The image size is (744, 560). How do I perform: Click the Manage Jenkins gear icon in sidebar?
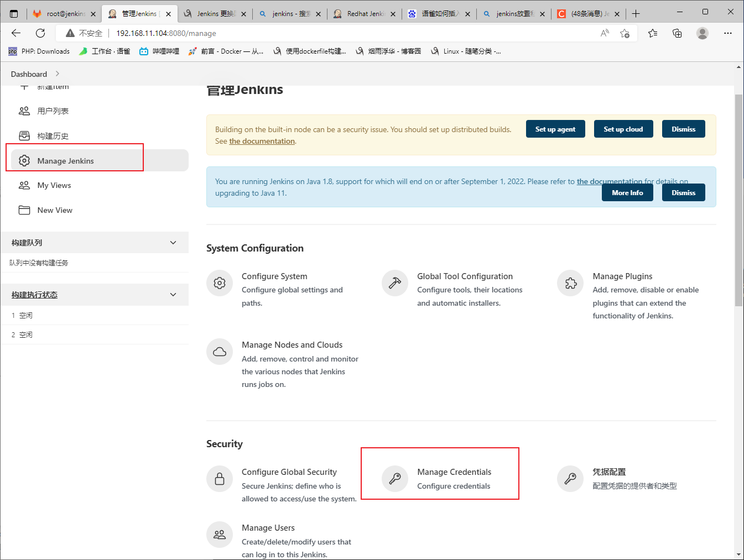tap(24, 160)
